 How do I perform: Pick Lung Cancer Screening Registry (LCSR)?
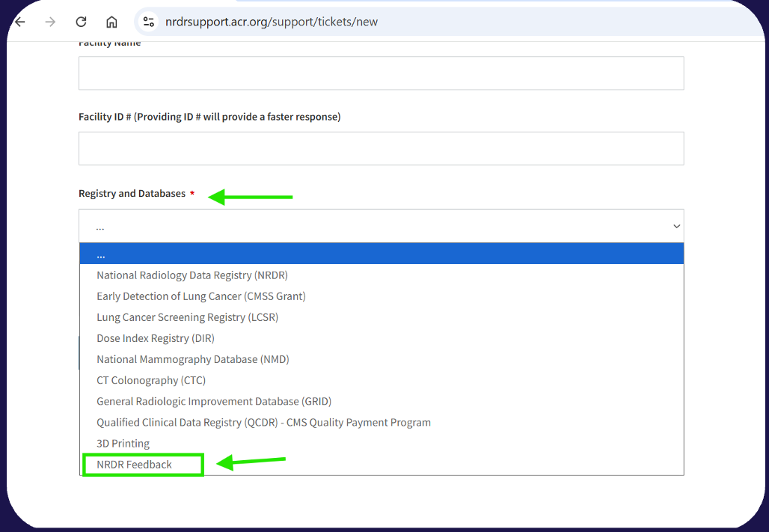[382, 317]
